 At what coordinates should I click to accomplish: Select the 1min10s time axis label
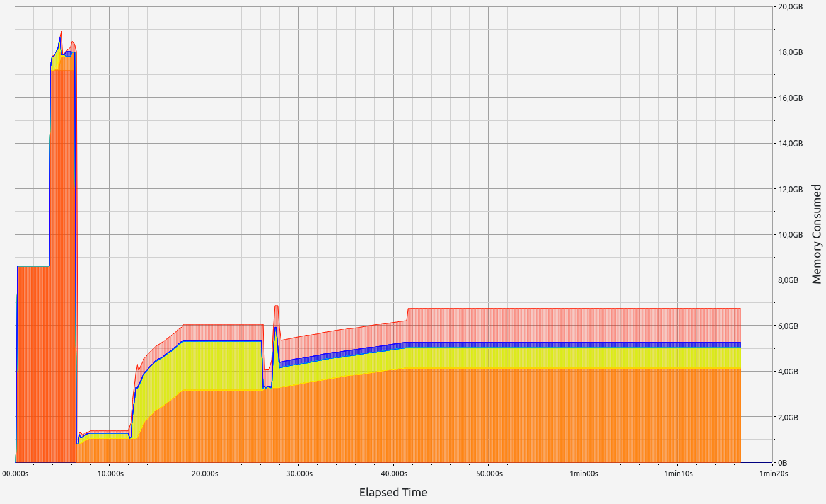pyautogui.click(x=678, y=473)
